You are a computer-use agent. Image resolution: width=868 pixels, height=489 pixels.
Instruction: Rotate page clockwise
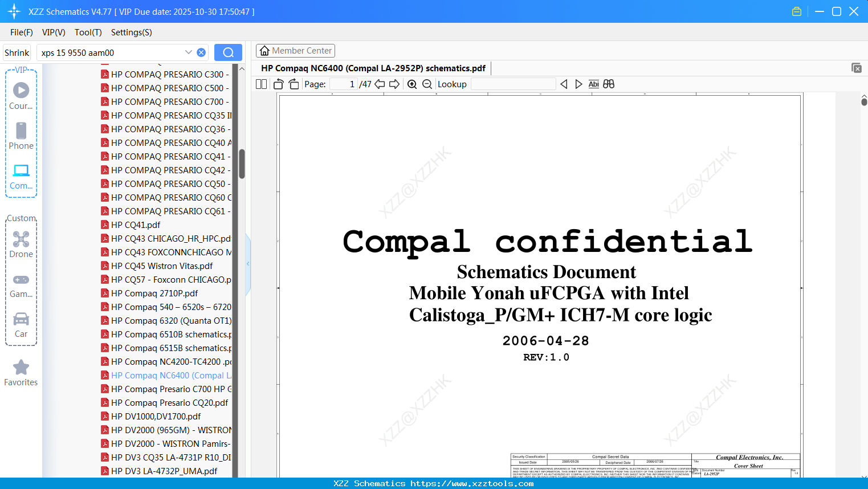coord(294,84)
